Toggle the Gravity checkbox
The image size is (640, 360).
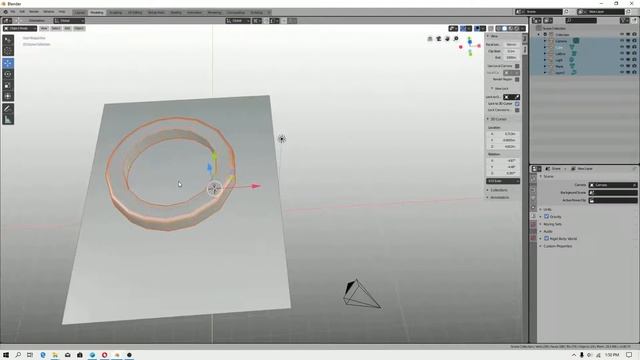pos(547,217)
